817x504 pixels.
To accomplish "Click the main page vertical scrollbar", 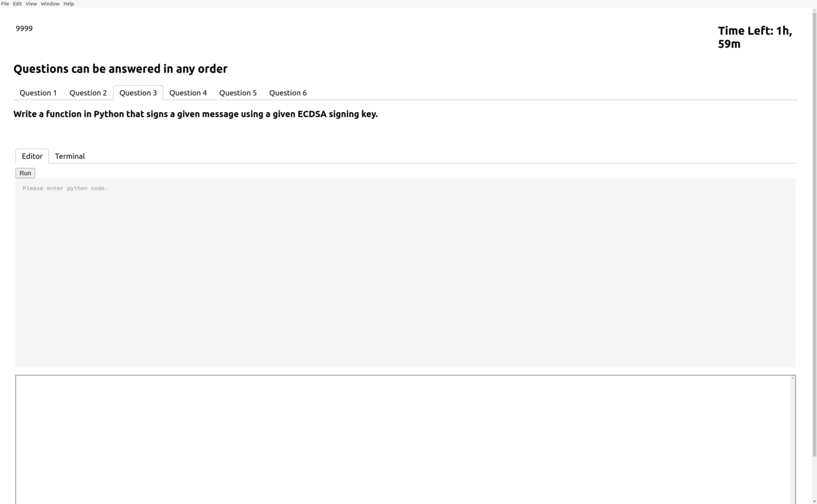I will 814,233.
